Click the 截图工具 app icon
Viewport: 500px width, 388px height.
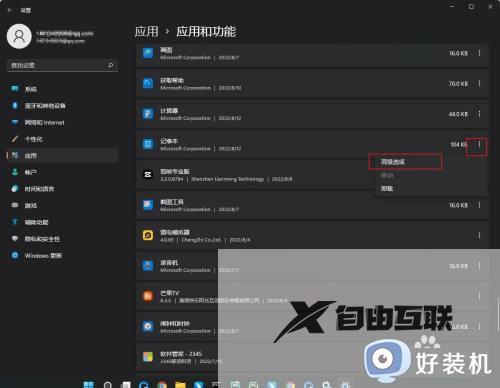pyautogui.click(x=148, y=205)
